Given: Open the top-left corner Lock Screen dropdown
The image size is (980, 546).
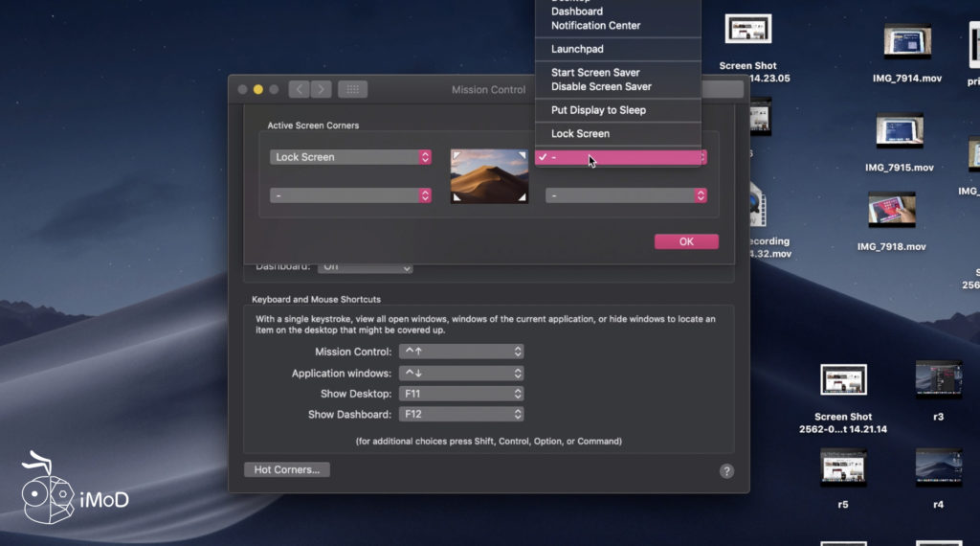Looking at the screenshot, I should (x=350, y=157).
